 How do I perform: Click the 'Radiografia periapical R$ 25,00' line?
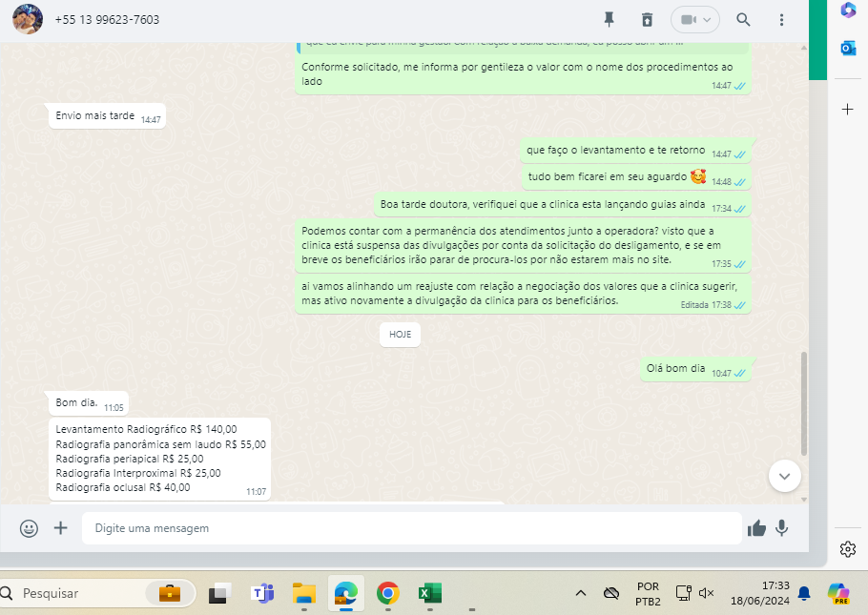(130, 459)
